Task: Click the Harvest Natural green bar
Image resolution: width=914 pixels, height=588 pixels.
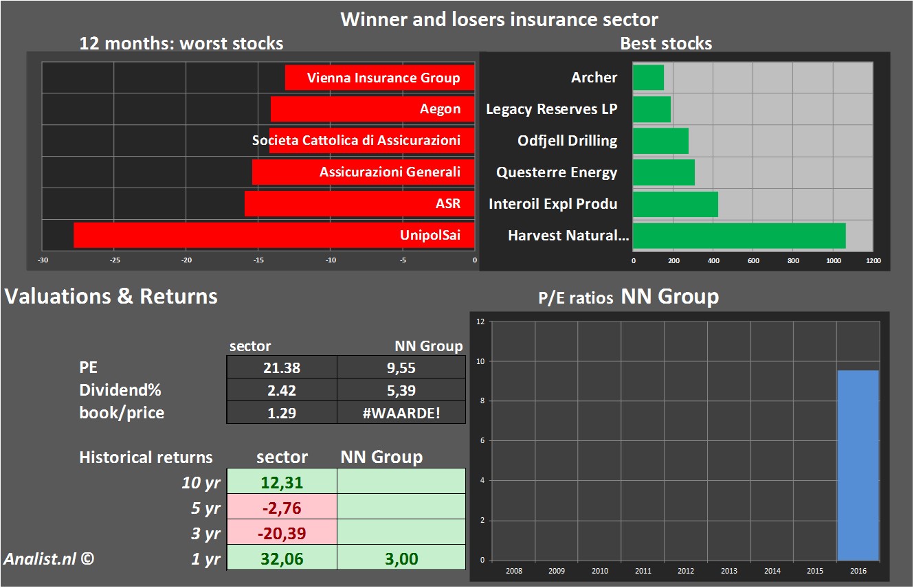Action: coord(739,236)
